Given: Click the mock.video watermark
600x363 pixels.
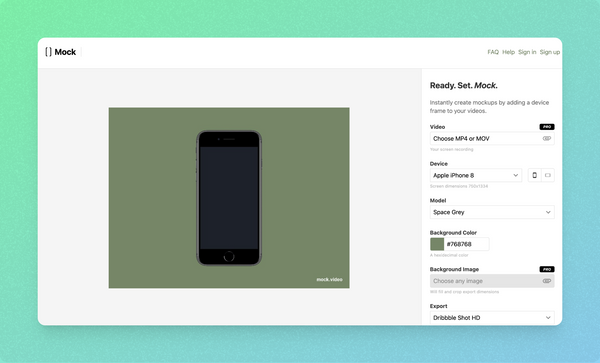Looking at the screenshot, I should click(329, 280).
